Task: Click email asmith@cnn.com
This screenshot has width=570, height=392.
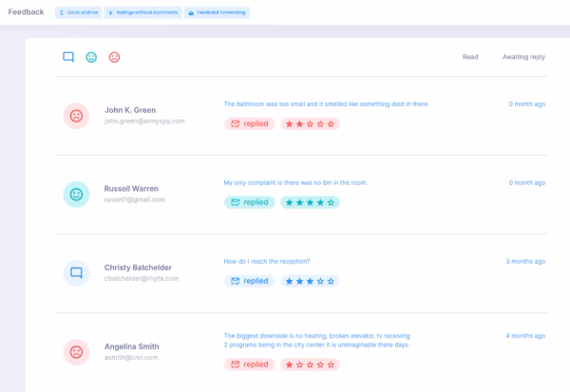Action: click(131, 358)
